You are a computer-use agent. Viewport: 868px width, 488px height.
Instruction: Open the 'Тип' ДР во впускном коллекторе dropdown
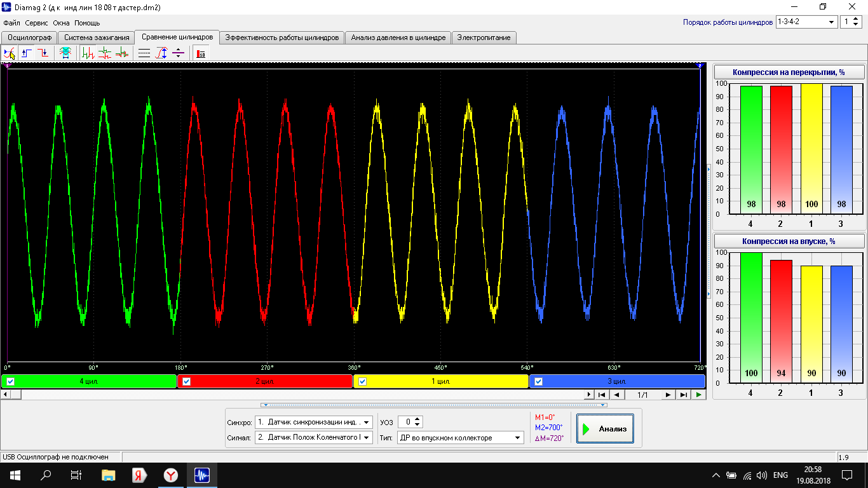(x=460, y=437)
